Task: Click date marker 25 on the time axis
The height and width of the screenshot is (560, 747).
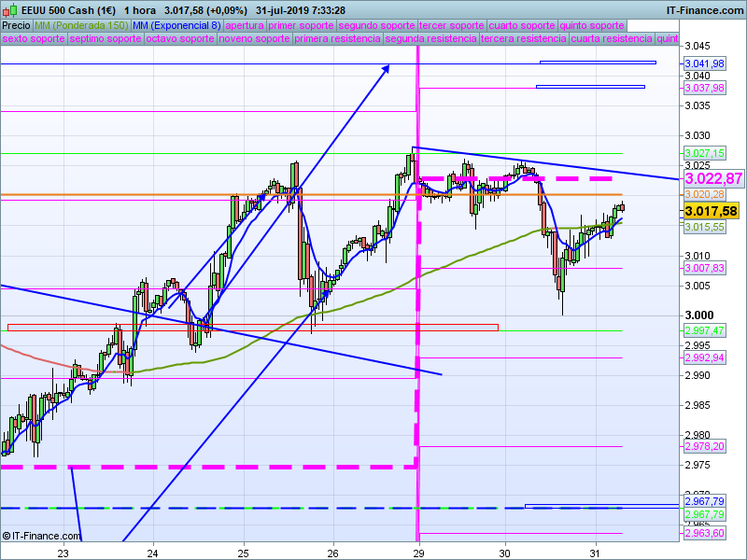Action: [243, 553]
